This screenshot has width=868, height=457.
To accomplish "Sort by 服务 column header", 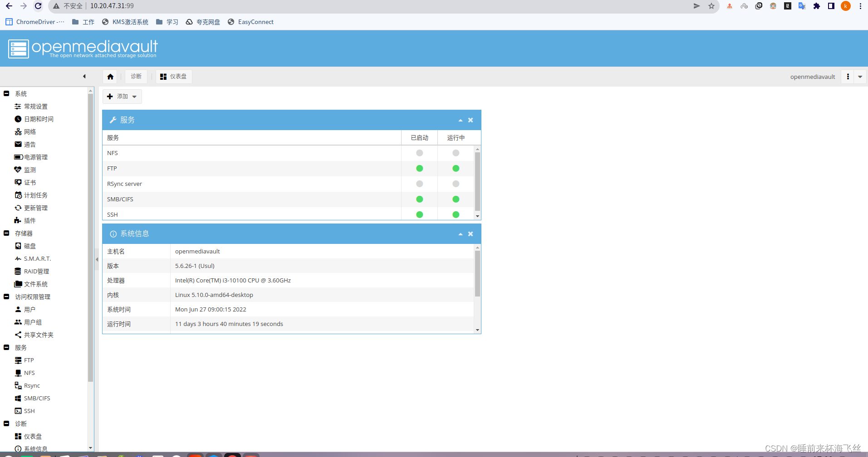I will coord(252,138).
